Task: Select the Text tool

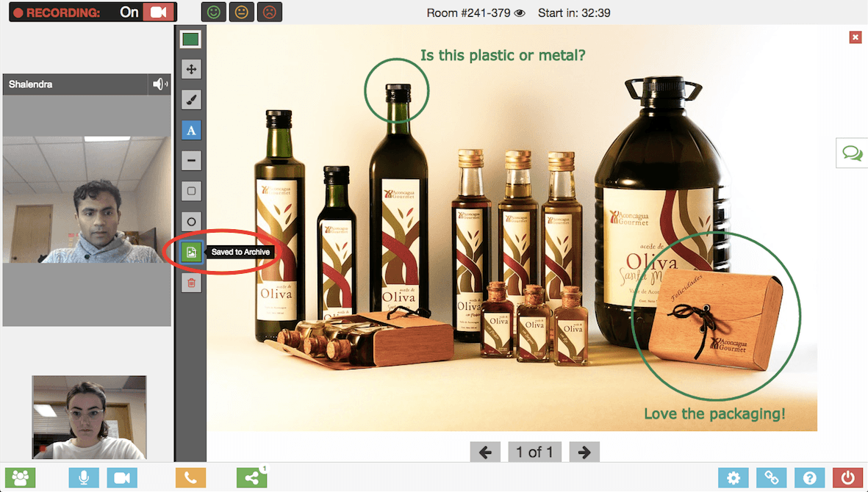Action: 190,129
